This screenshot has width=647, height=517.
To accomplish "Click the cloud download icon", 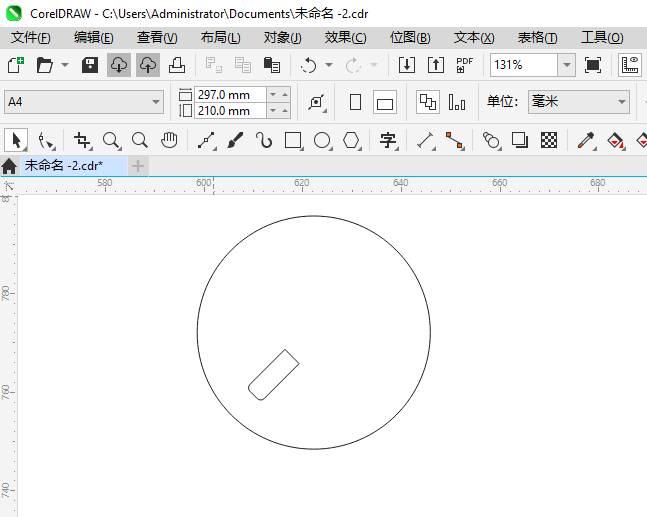I will tap(119, 65).
